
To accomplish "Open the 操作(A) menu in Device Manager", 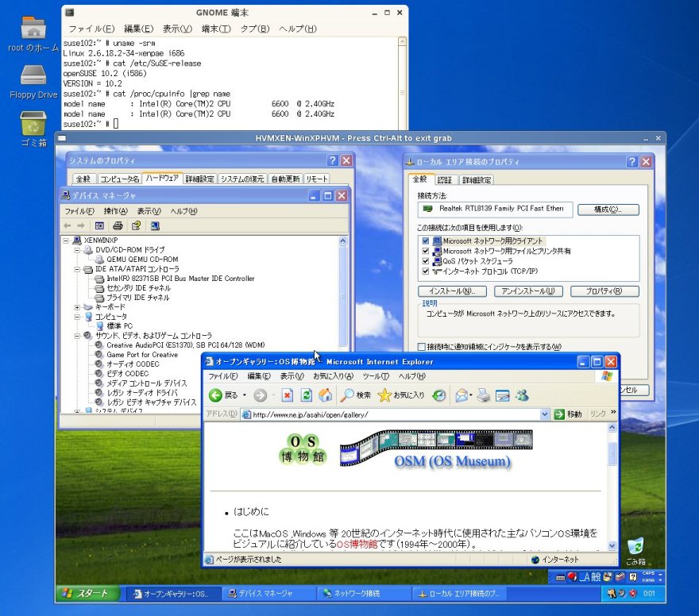I will click(x=115, y=211).
